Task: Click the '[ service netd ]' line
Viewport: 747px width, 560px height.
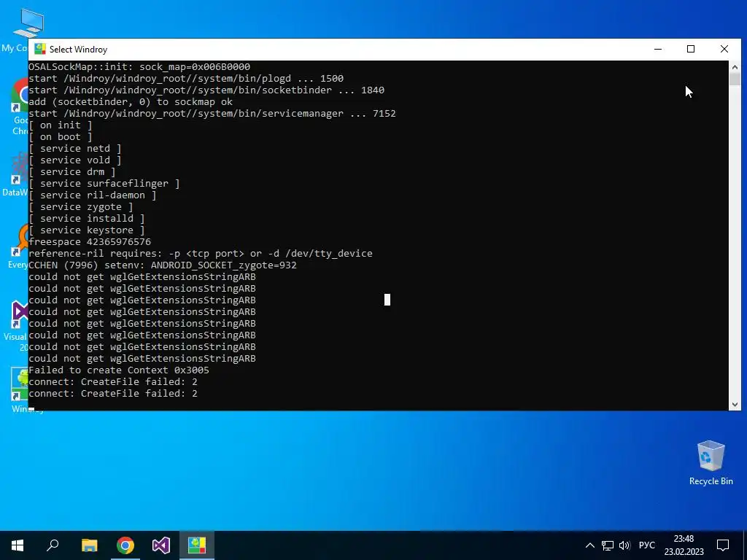Action: tap(75, 149)
